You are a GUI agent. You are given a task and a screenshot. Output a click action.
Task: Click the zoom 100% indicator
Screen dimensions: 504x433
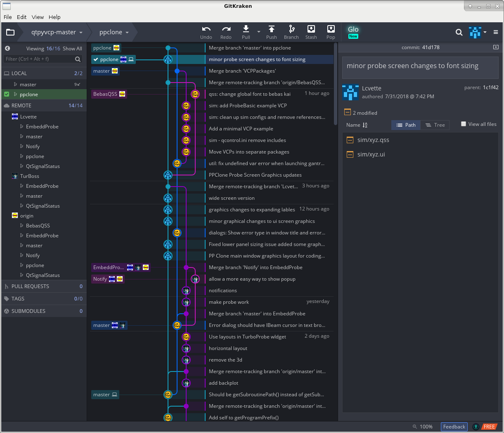click(423, 427)
